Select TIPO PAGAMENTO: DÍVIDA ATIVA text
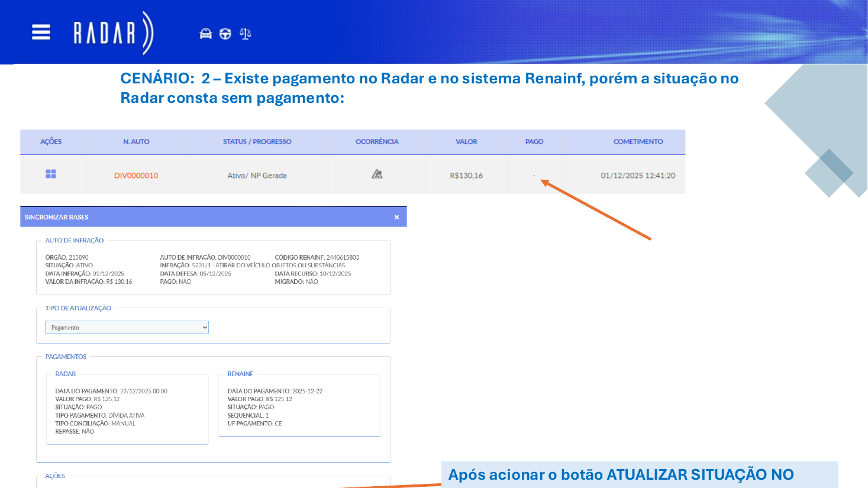868x488 pixels. click(100, 415)
